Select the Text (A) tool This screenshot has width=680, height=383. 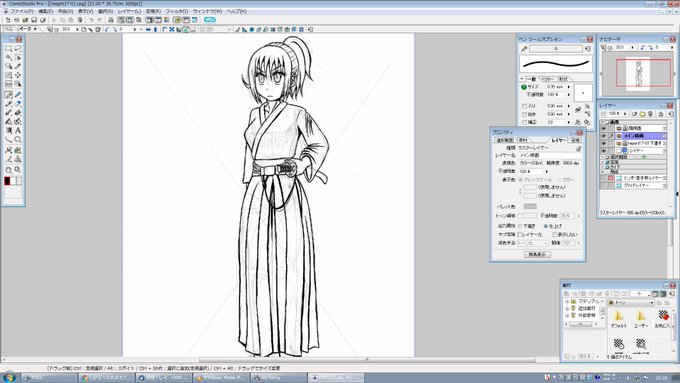tap(18, 130)
